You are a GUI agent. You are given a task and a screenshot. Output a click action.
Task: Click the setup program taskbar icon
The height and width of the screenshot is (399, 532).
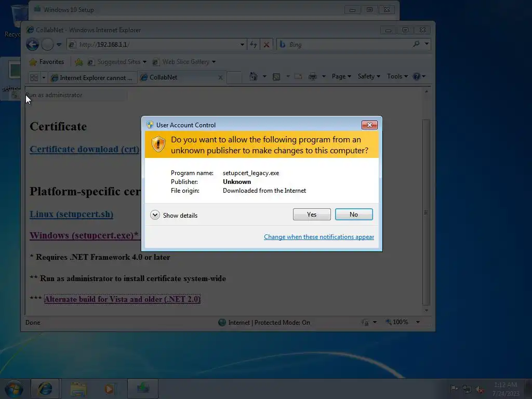(x=143, y=389)
